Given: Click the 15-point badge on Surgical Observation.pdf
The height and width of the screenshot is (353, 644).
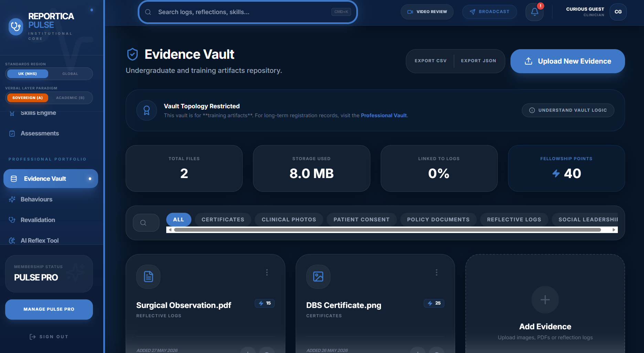Looking at the screenshot, I should [265, 303].
